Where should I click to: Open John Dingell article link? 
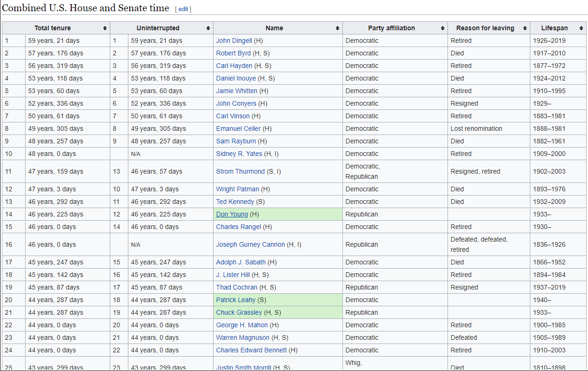coord(234,40)
